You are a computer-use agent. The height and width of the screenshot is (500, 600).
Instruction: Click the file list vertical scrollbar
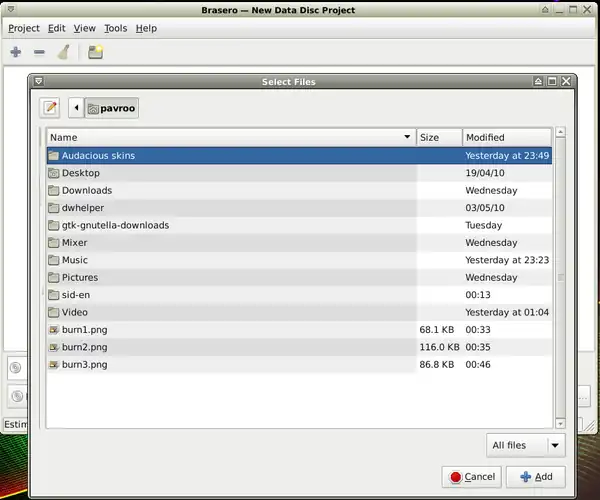coord(560,277)
